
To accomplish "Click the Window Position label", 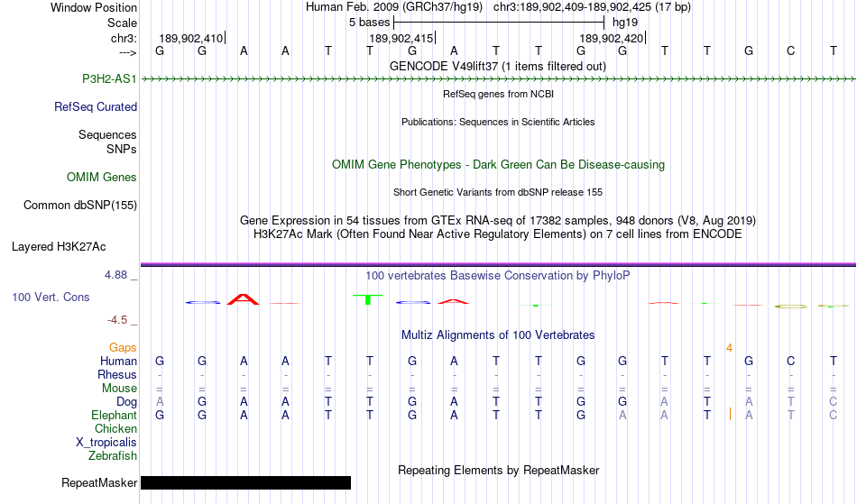I will pyautogui.click(x=94, y=7).
